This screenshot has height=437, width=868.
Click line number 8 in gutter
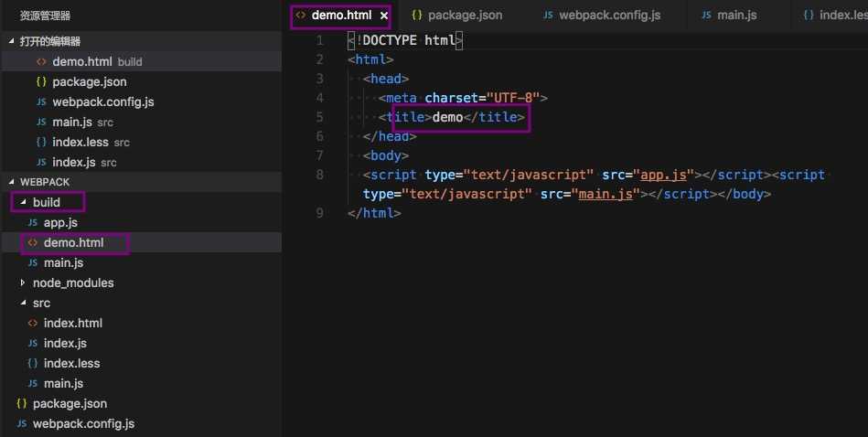(319, 175)
